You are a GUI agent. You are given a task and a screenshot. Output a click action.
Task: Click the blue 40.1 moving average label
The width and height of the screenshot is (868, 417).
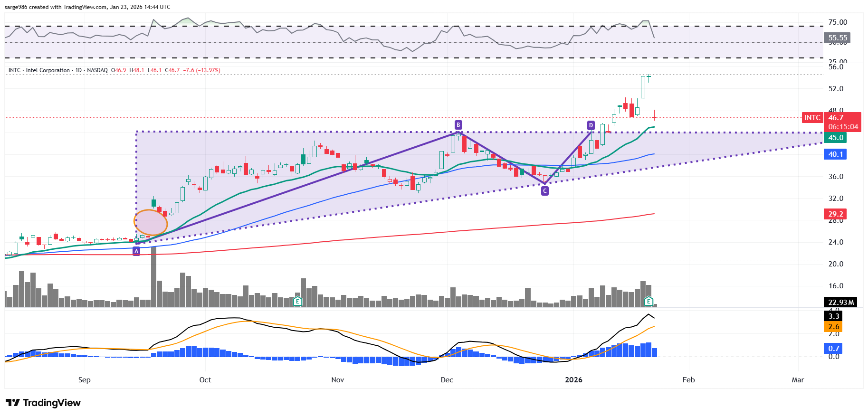click(836, 154)
